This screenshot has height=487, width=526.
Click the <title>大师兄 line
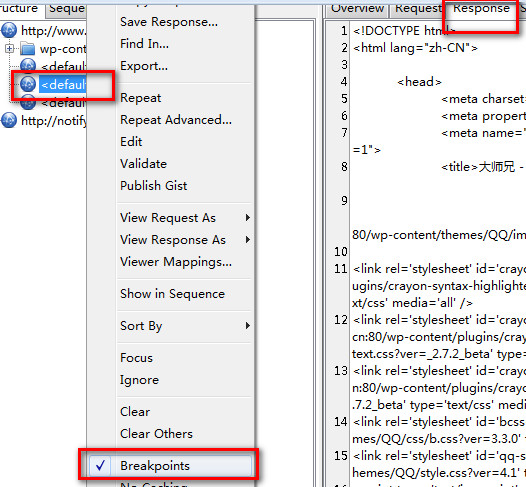click(483, 167)
